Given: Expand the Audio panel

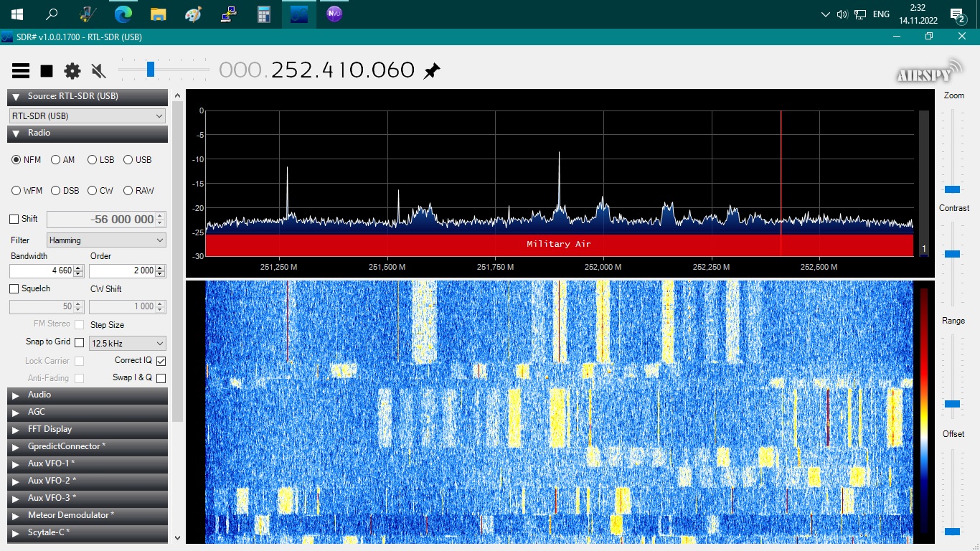Looking at the screenshot, I should tap(39, 395).
